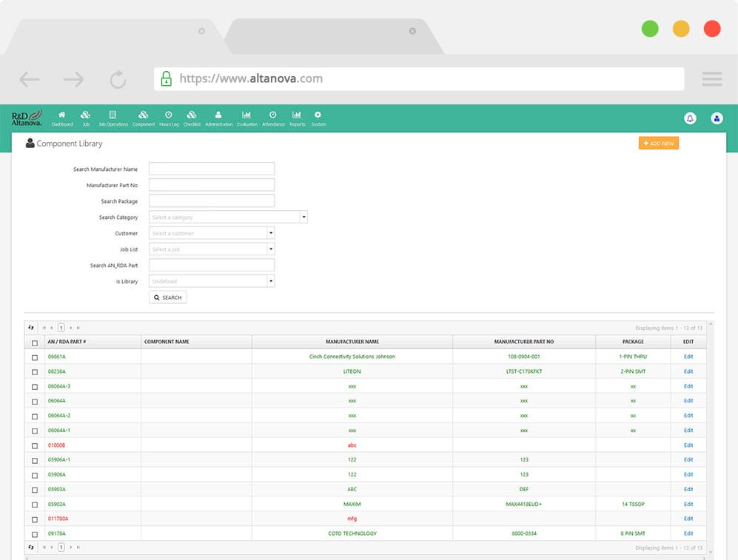Click Edit for the COTO TECHNOLOGY row
Viewport: 738px width, 560px height.
(688, 533)
